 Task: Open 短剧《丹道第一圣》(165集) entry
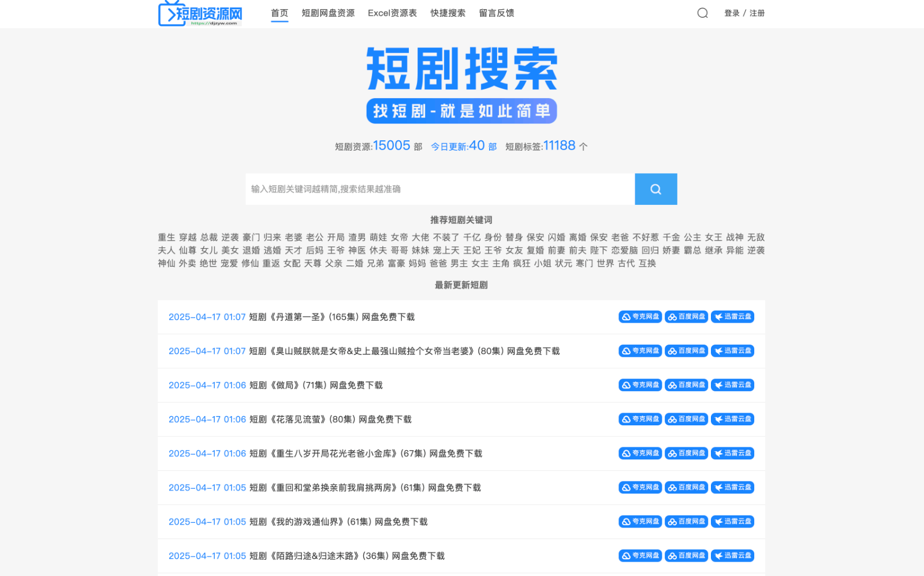click(332, 317)
